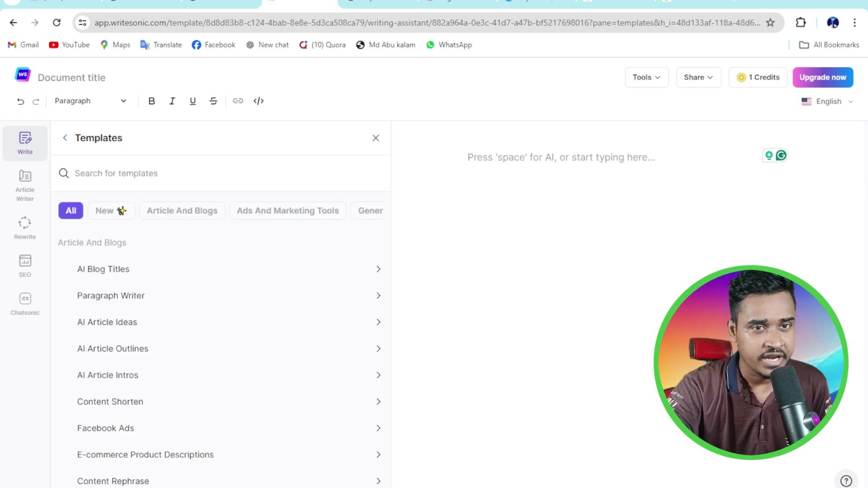The width and height of the screenshot is (868, 488).
Task: Toggle italic formatting
Action: [x=172, y=101]
